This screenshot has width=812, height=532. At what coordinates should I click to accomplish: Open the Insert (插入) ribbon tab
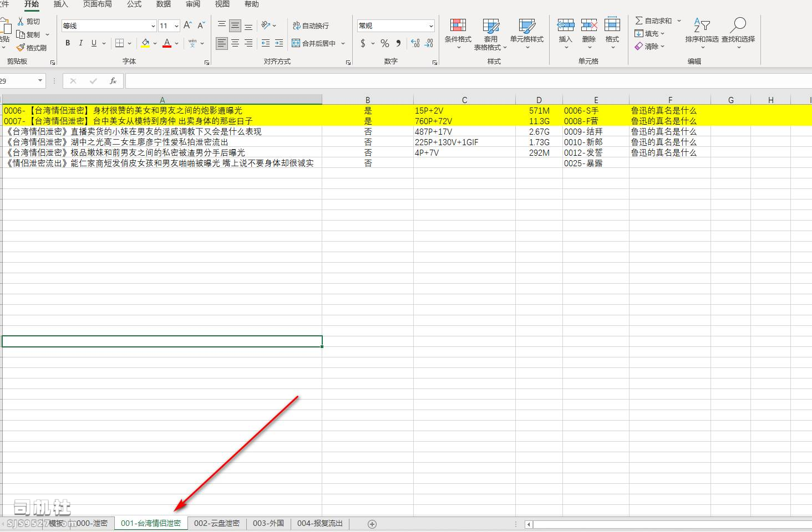coord(60,4)
